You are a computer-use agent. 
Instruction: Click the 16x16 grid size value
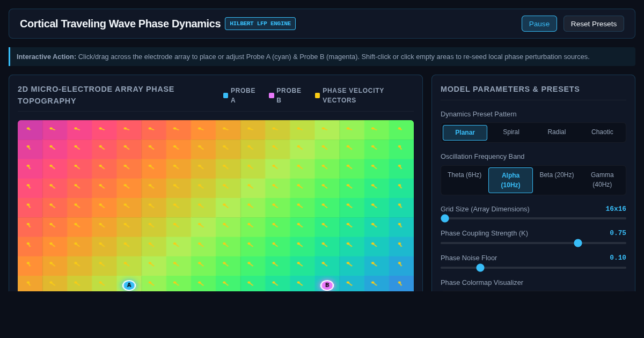click(x=616, y=209)
